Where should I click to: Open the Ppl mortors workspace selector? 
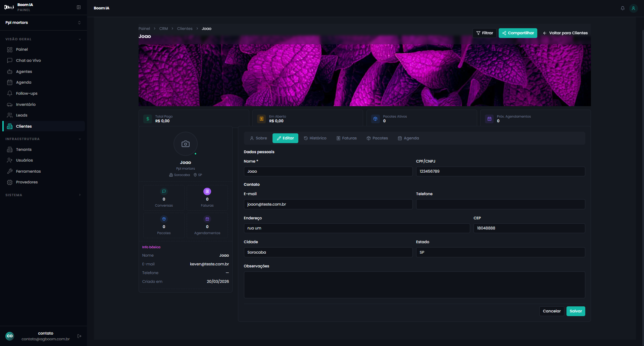tap(44, 23)
